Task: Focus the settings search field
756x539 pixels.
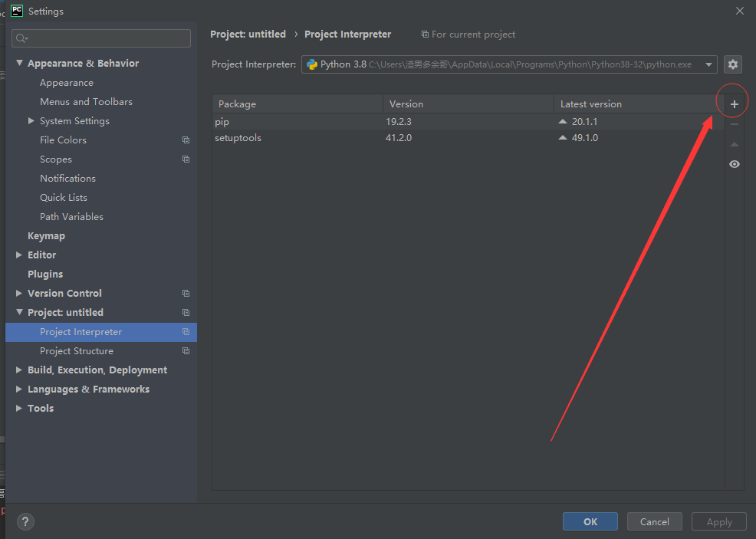Action: tap(101, 38)
